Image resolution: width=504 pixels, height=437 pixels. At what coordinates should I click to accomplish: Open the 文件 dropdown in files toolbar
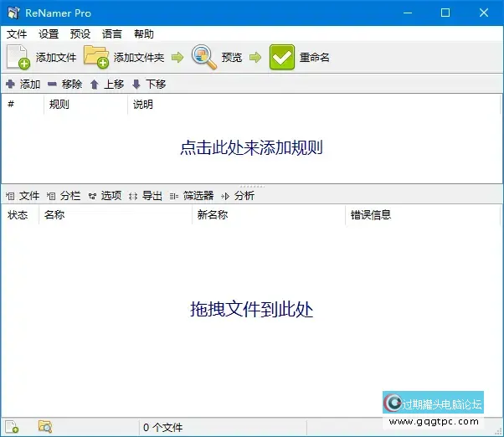pyautogui.click(x=23, y=196)
